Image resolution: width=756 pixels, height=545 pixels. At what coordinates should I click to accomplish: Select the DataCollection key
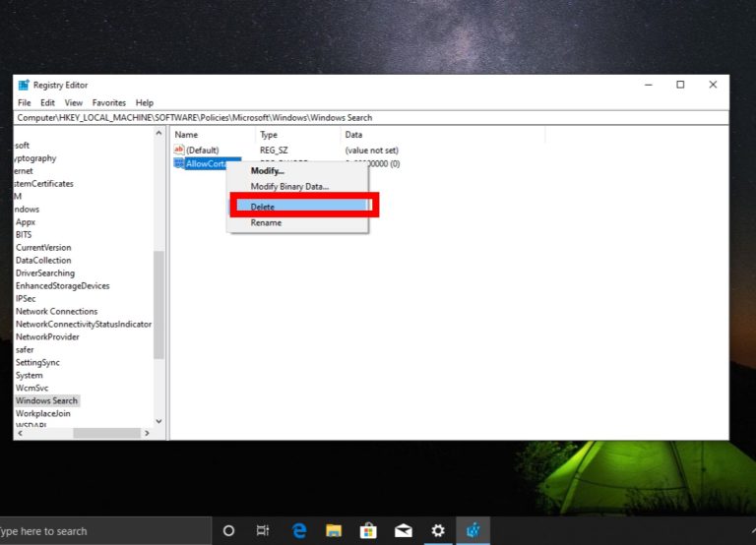click(x=43, y=261)
